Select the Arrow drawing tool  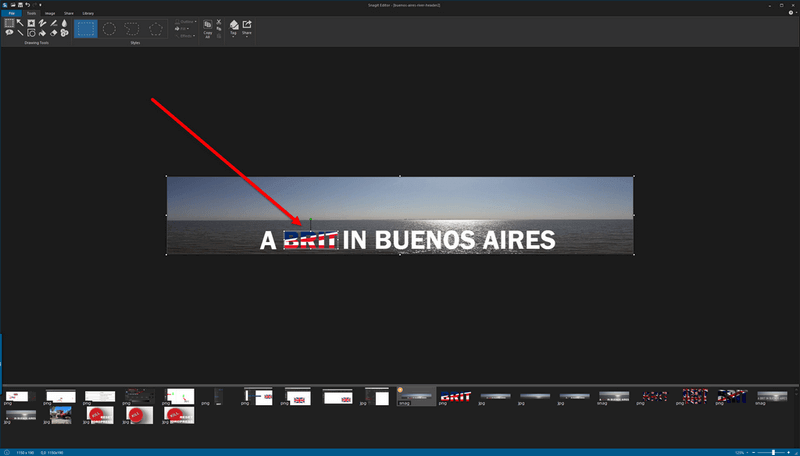tap(20, 23)
